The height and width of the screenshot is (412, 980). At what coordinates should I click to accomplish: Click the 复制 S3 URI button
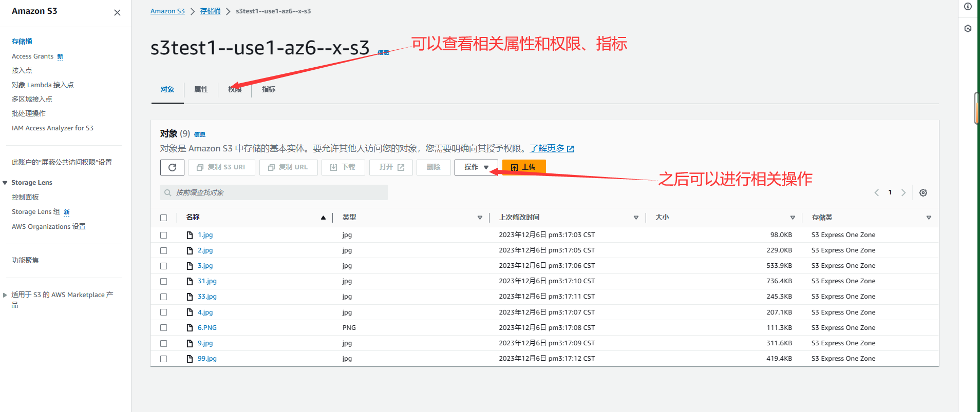[221, 167]
